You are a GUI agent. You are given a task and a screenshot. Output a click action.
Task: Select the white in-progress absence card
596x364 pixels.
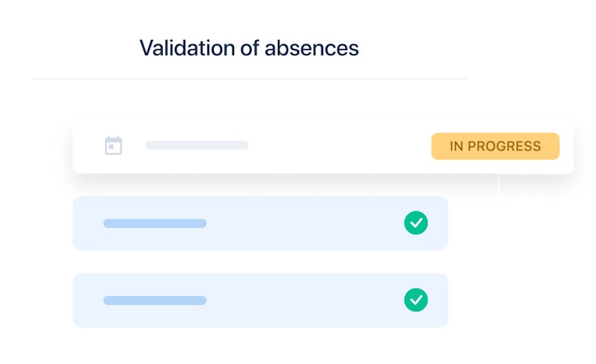pyautogui.click(x=323, y=146)
